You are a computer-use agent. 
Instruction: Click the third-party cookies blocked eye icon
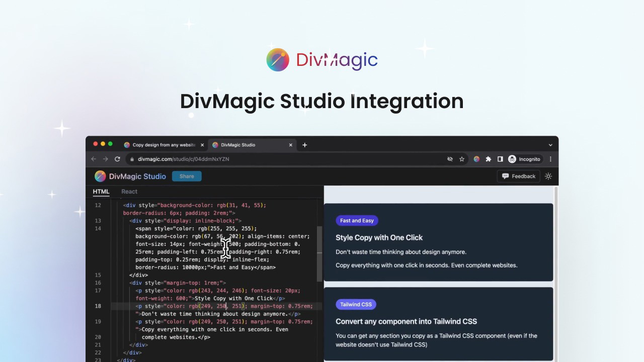450,159
